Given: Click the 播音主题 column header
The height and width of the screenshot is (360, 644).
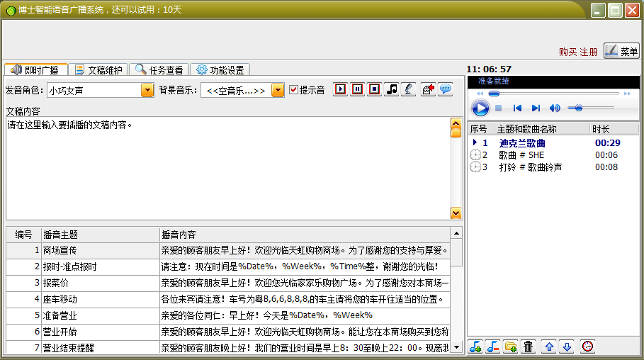Looking at the screenshot, I should click(100, 235).
